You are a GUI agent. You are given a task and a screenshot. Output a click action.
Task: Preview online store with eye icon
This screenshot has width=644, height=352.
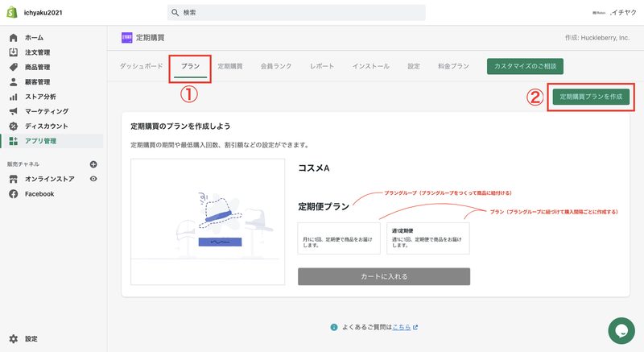pos(93,179)
